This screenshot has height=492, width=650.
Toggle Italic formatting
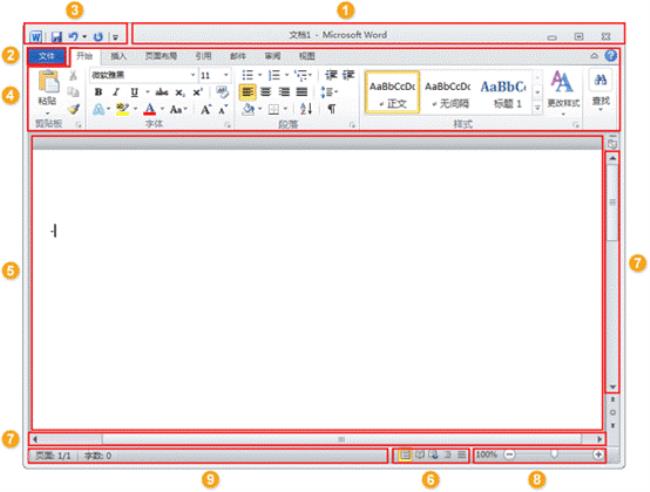point(116,92)
